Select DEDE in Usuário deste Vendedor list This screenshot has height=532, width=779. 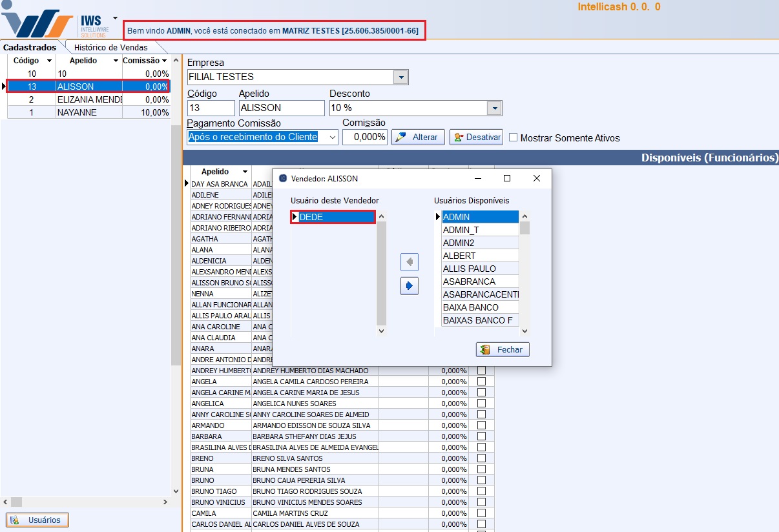pyautogui.click(x=337, y=217)
